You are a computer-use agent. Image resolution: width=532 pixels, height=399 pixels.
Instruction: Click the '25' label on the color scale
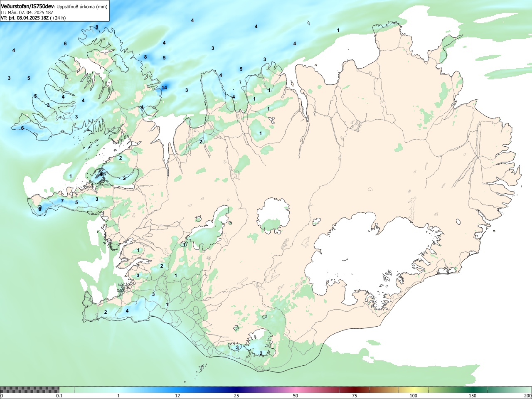tap(236, 396)
